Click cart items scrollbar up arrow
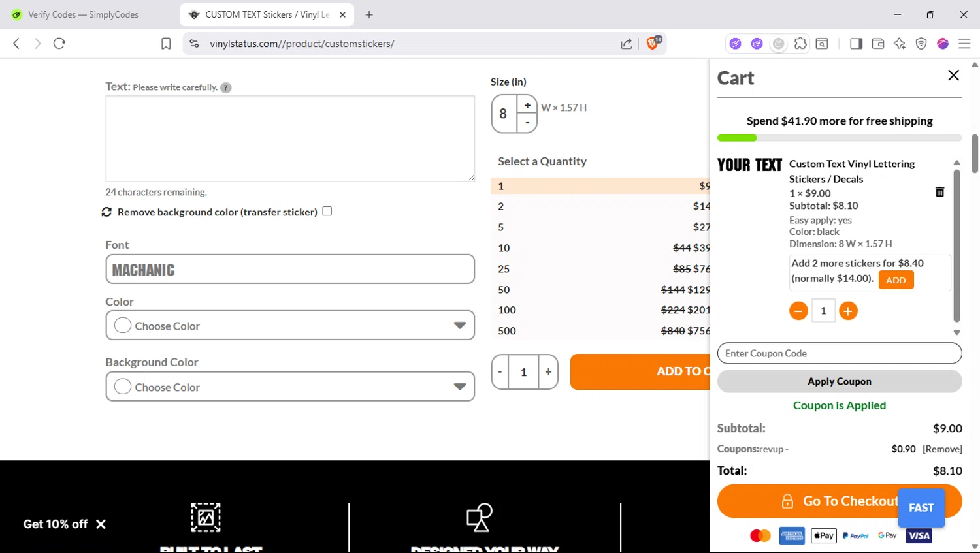The height and width of the screenshot is (553, 980). click(956, 163)
